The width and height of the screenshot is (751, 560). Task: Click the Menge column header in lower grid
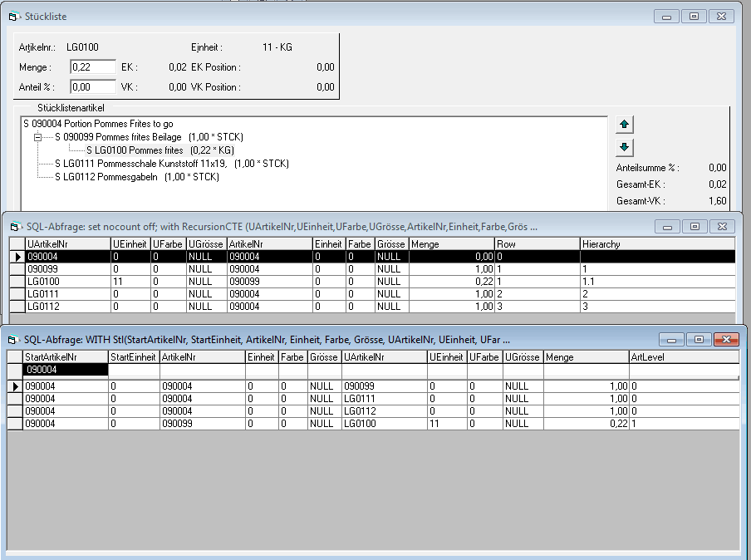(x=586, y=357)
